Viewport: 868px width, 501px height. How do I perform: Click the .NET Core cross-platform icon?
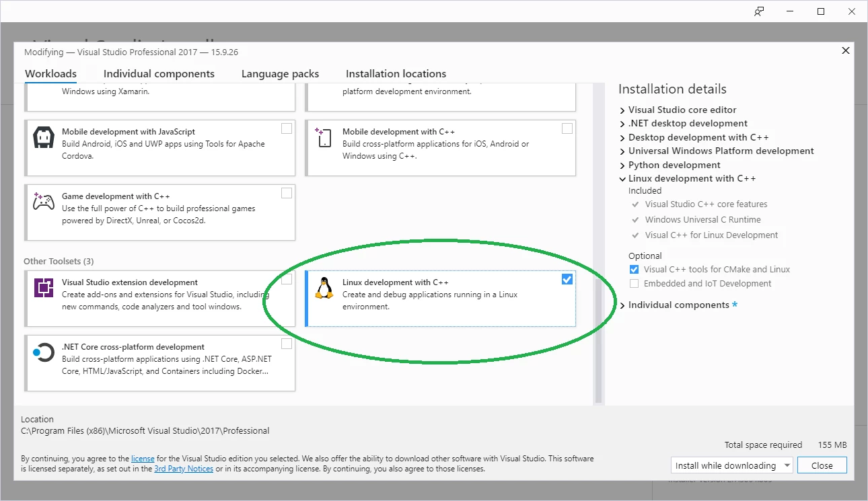(x=44, y=352)
